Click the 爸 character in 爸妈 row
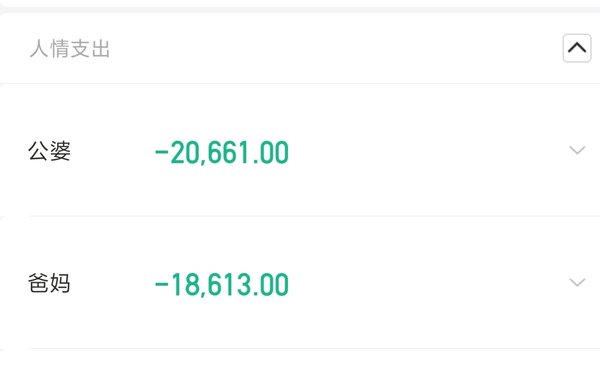 (39, 284)
